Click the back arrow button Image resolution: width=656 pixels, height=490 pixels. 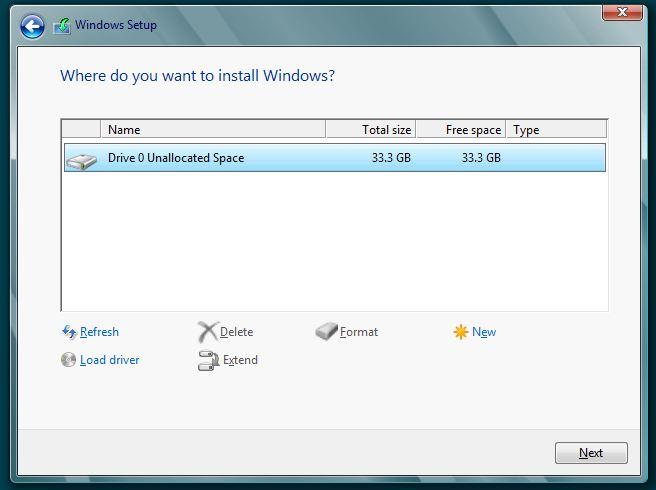32,26
